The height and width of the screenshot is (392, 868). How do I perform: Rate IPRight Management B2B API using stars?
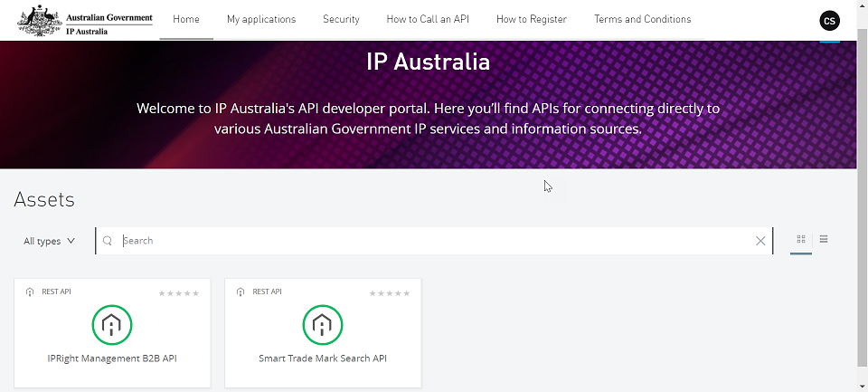(179, 293)
